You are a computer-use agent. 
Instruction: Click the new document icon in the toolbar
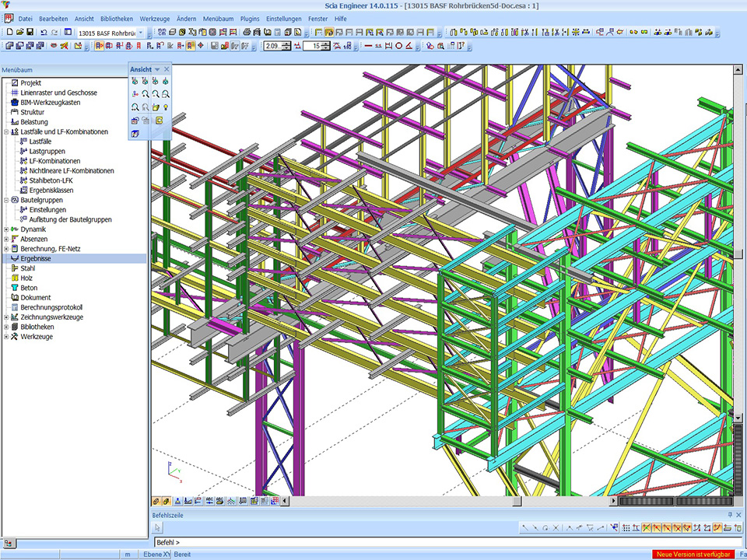[9, 33]
